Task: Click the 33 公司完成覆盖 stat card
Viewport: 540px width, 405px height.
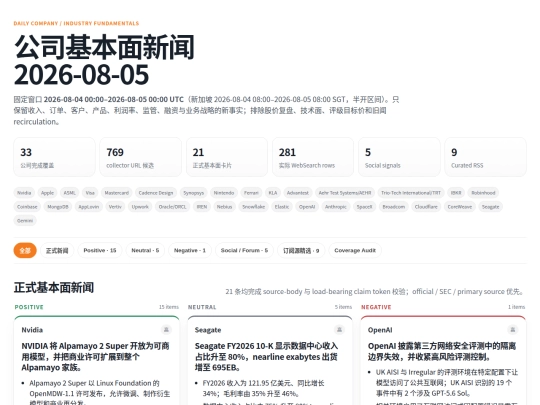Action: 54,157
